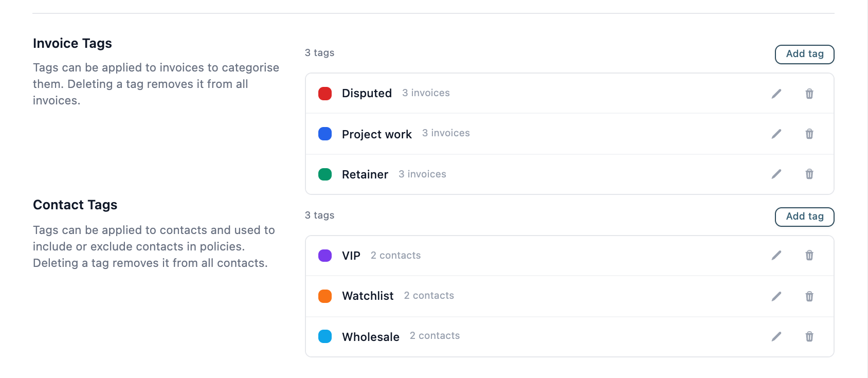Click the red Disputed color swatch
This screenshot has height=378, width=868.
[x=325, y=94]
